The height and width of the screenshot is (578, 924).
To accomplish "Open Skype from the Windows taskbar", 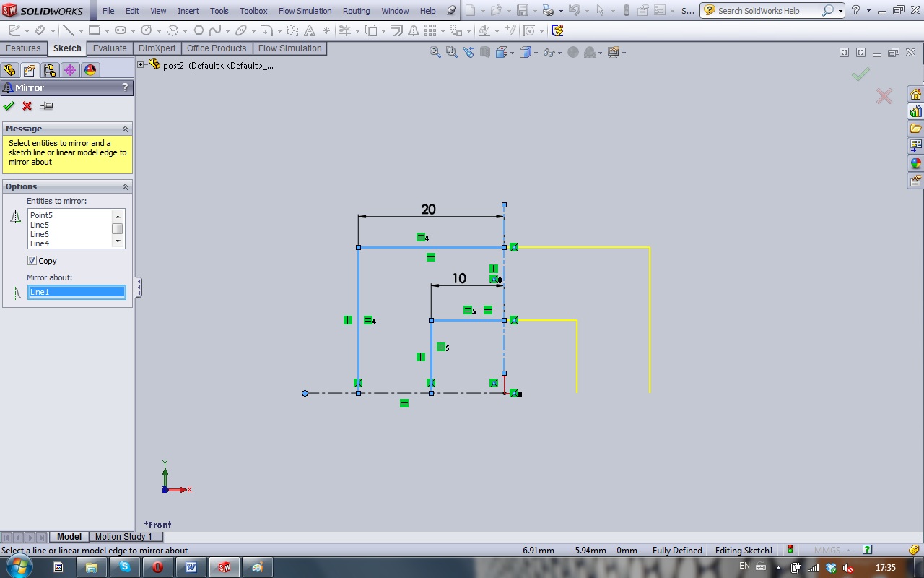I will [125, 567].
